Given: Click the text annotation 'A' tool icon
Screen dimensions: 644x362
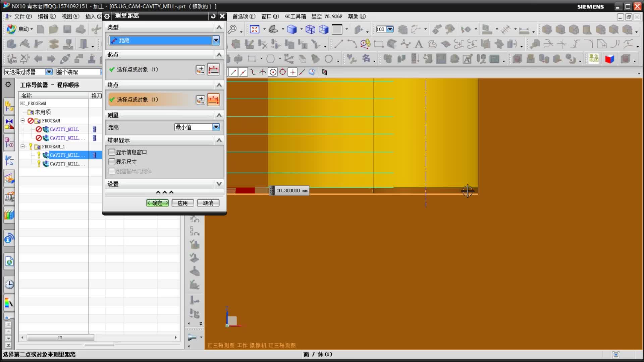Looking at the screenshot, I should click(x=419, y=44).
